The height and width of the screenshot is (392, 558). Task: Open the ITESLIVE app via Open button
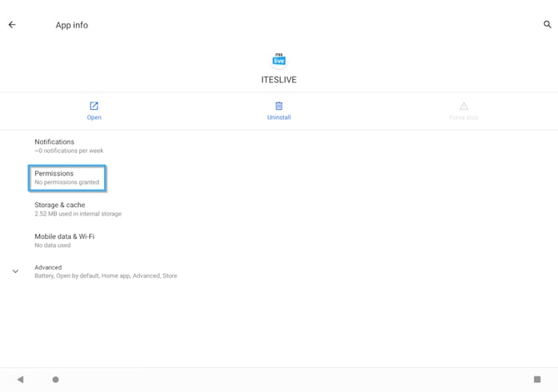click(x=94, y=111)
